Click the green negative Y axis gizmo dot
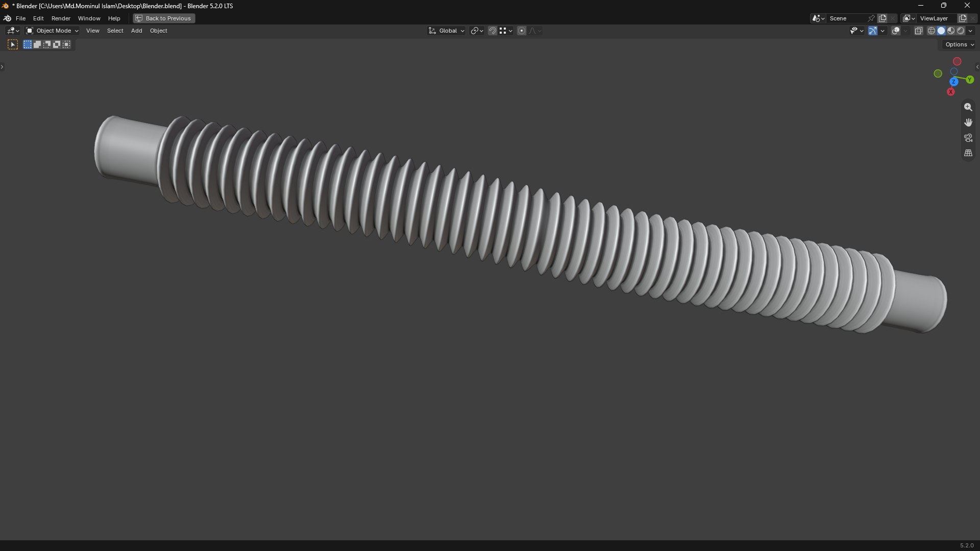 [938, 73]
